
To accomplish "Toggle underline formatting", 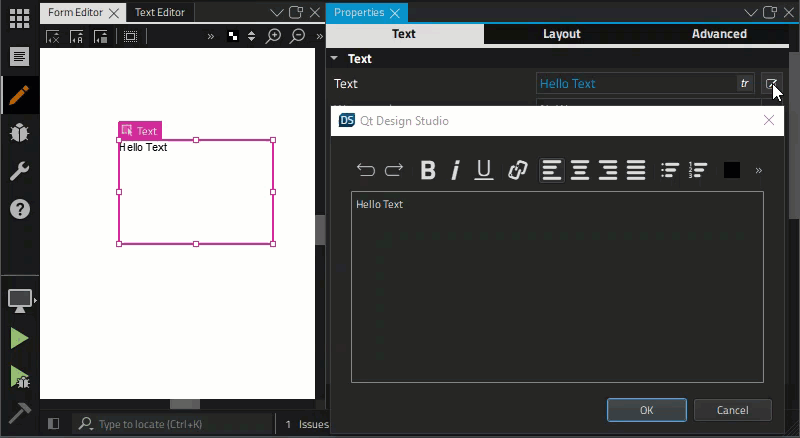I will point(484,170).
